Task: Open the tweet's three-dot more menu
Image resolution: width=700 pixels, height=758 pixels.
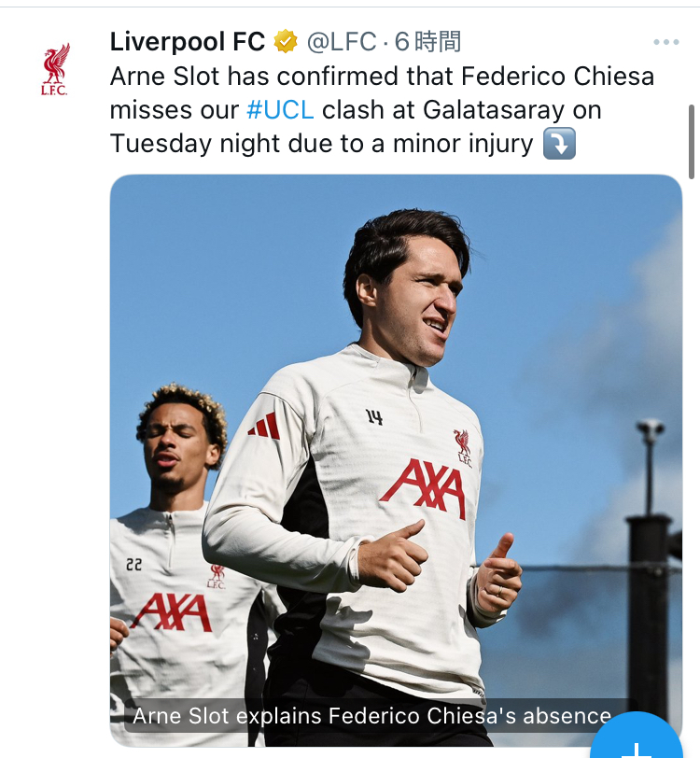Action: point(665,42)
